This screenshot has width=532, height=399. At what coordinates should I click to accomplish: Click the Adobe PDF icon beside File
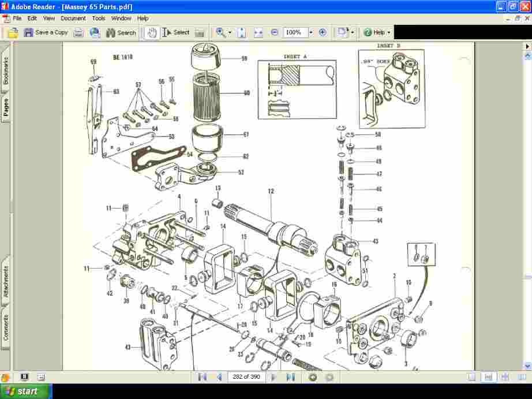point(6,18)
